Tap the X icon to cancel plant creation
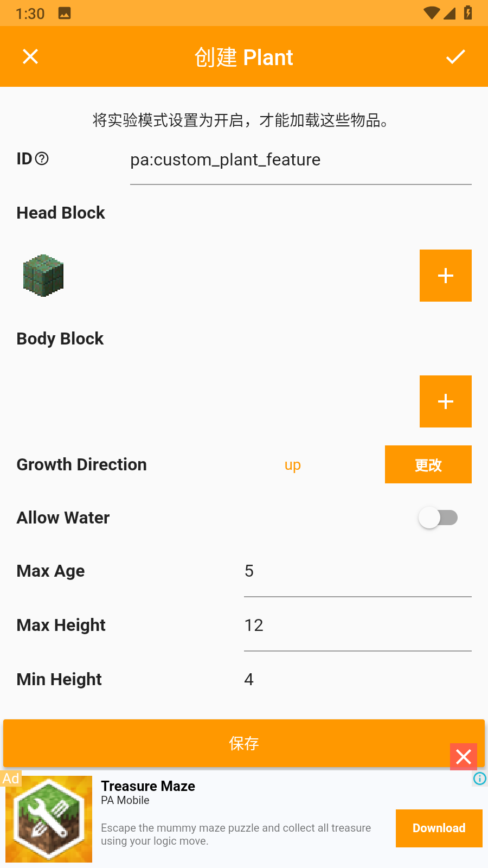488x868 pixels. coord(30,56)
